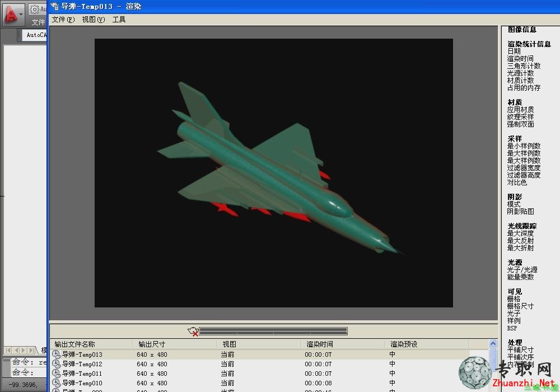Click the 最大反射 property
This screenshot has width=560, height=392.
coord(520,241)
